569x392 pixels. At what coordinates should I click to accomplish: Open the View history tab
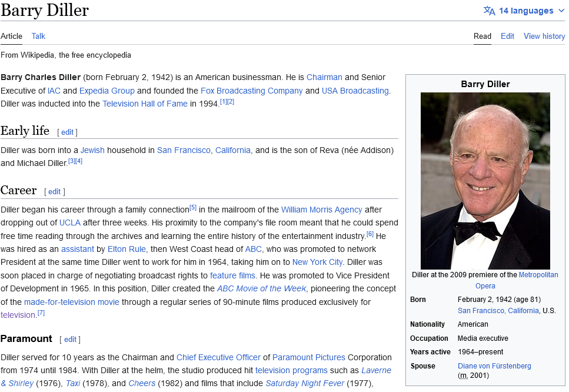(x=544, y=36)
